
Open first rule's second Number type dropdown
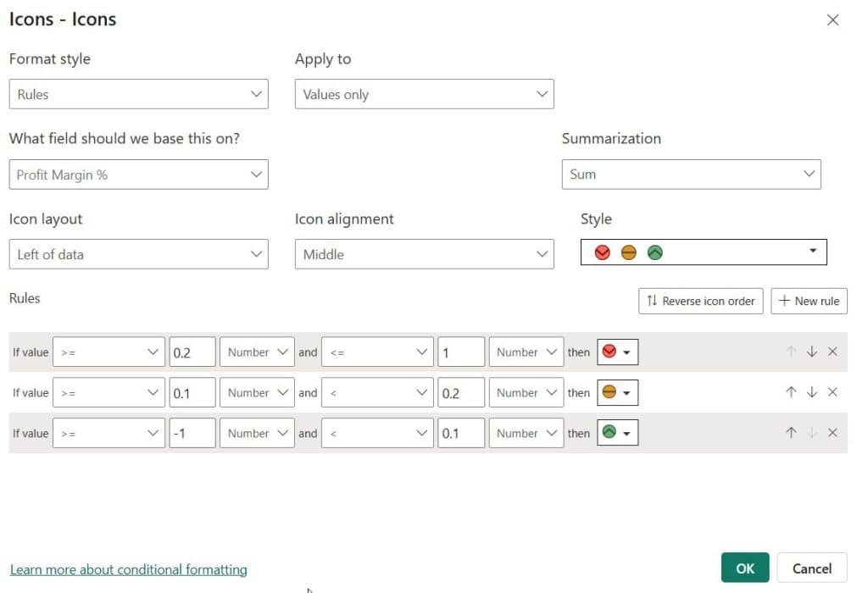[526, 352]
